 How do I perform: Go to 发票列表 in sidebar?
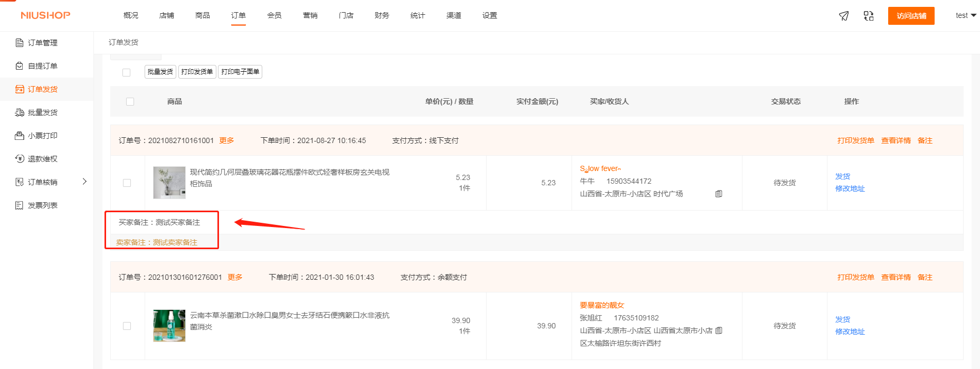coord(43,205)
